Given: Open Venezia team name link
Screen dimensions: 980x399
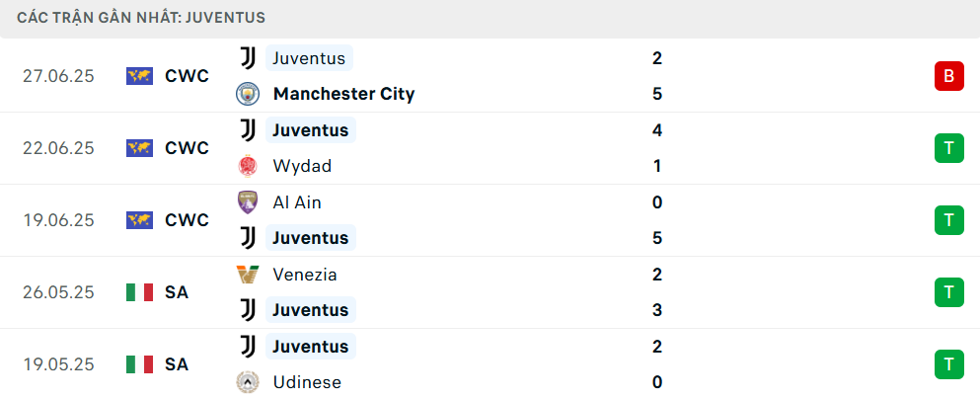Looking at the screenshot, I should 304,274.
